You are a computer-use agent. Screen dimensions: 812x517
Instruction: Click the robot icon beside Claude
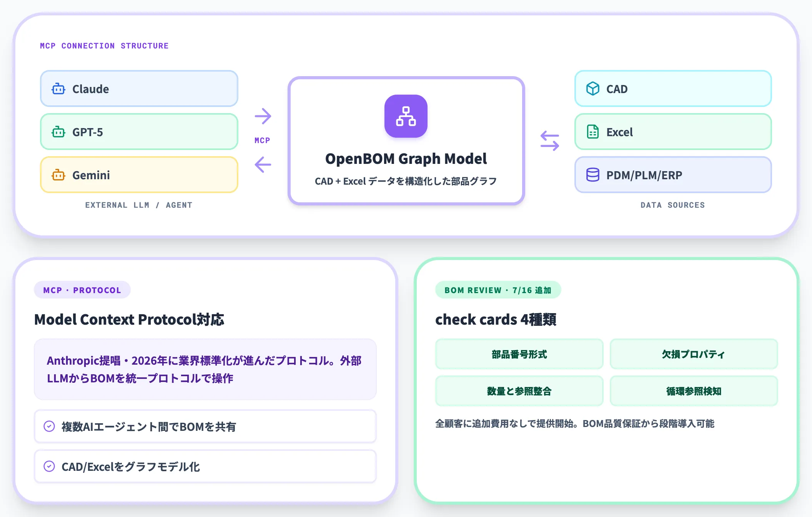pyautogui.click(x=58, y=89)
